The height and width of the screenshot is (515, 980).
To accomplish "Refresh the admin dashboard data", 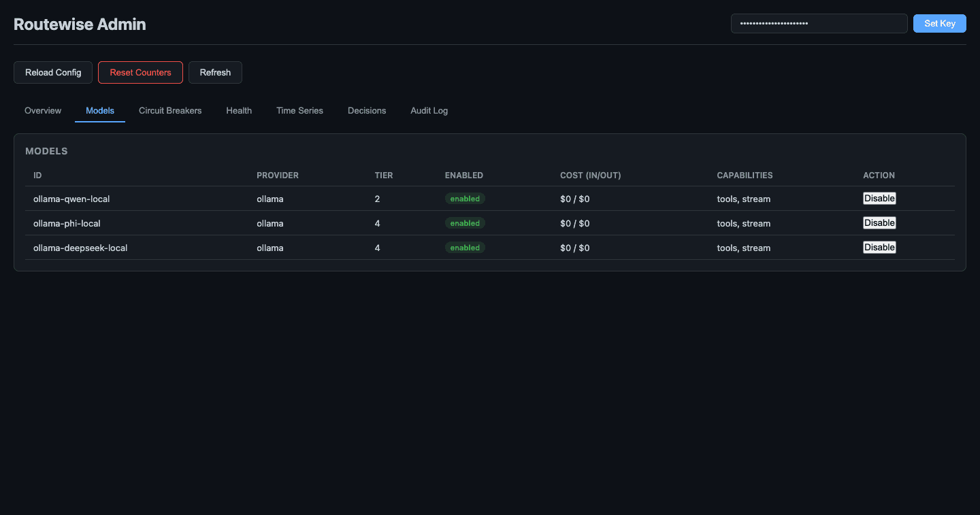I will (x=215, y=72).
